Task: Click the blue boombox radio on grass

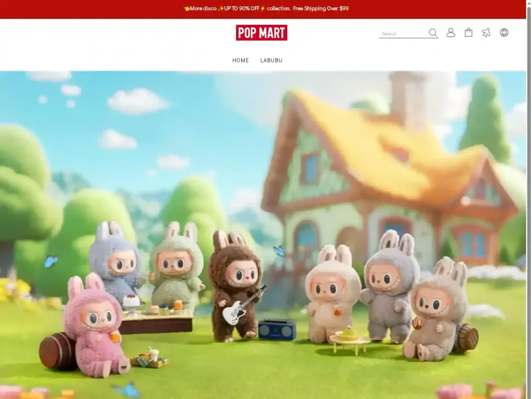Action: coord(277,329)
